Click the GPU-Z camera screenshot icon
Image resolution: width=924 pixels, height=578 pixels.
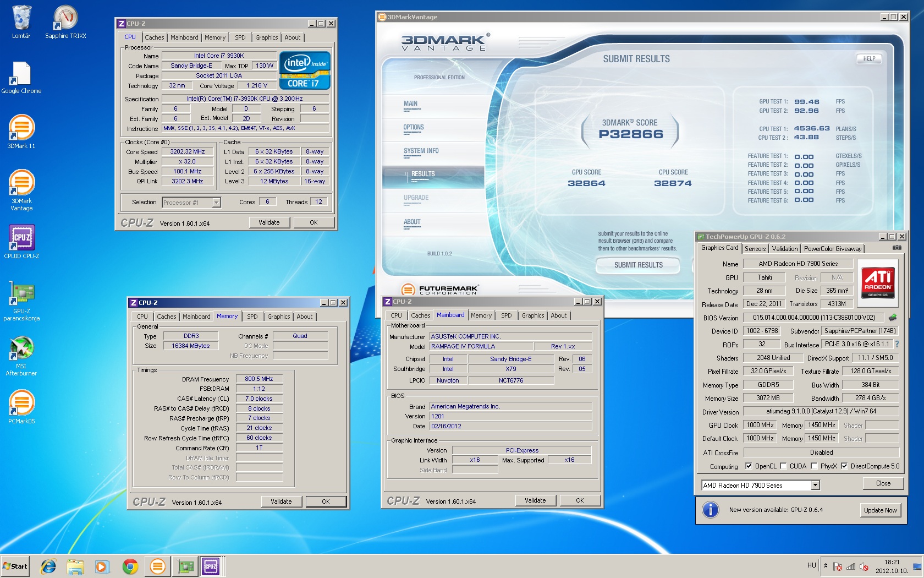[897, 248]
